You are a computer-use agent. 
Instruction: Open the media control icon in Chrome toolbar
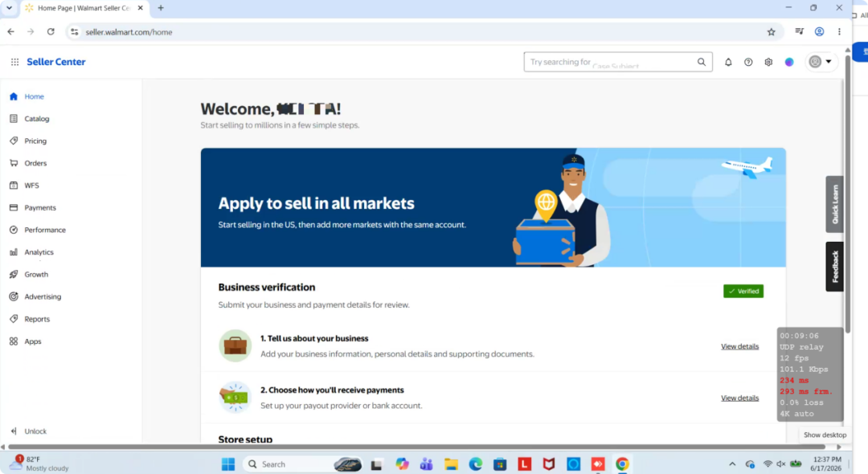800,32
